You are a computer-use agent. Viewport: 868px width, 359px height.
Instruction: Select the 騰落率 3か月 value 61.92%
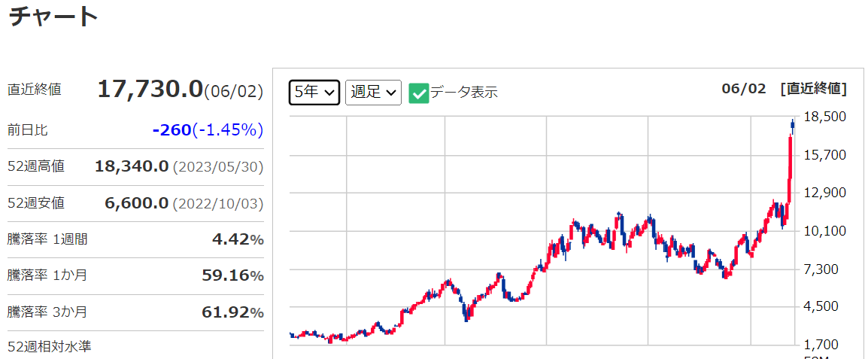tap(232, 312)
